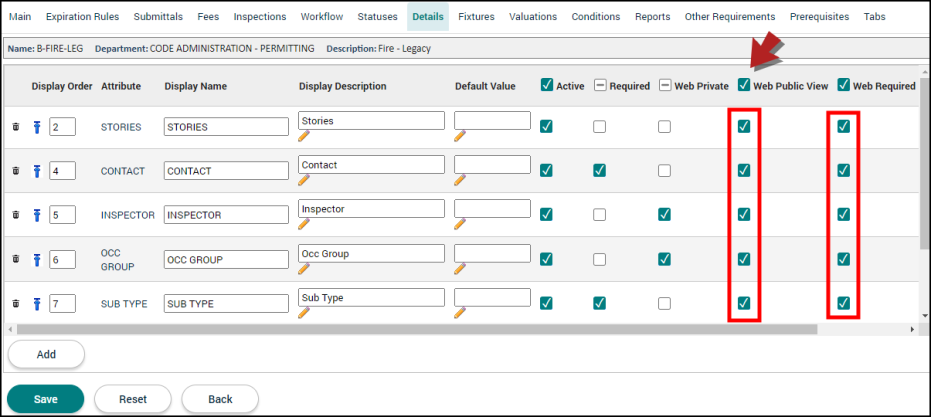Delete the CONTACT row with trash icon
This screenshot has width=931, height=417.
point(16,171)
